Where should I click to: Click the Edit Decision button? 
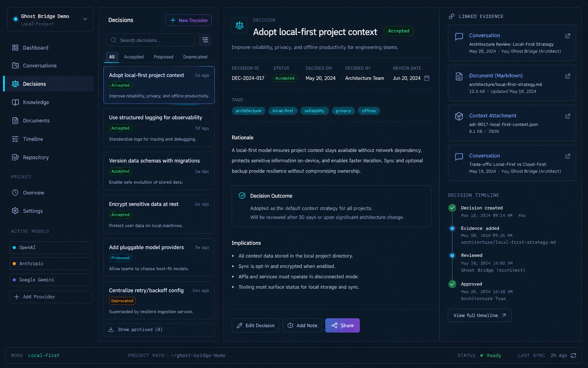pyautogui.click(x=255, y=325)
